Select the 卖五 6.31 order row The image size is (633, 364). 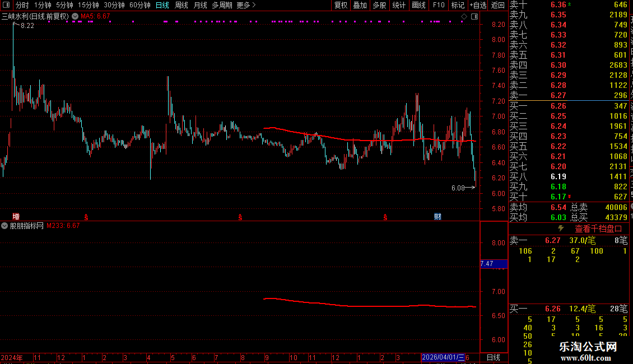(569, 55)
